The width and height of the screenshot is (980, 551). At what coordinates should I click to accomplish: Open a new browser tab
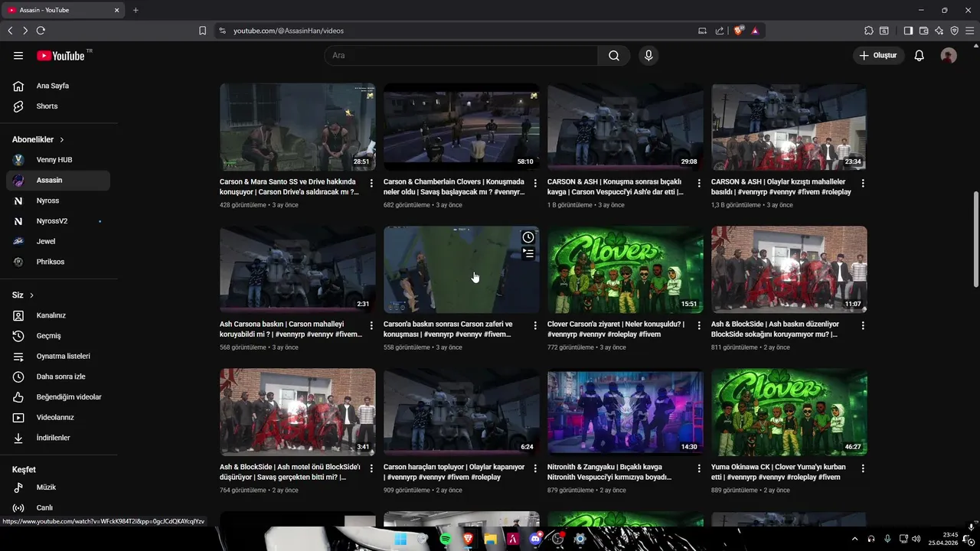point(136,10)
